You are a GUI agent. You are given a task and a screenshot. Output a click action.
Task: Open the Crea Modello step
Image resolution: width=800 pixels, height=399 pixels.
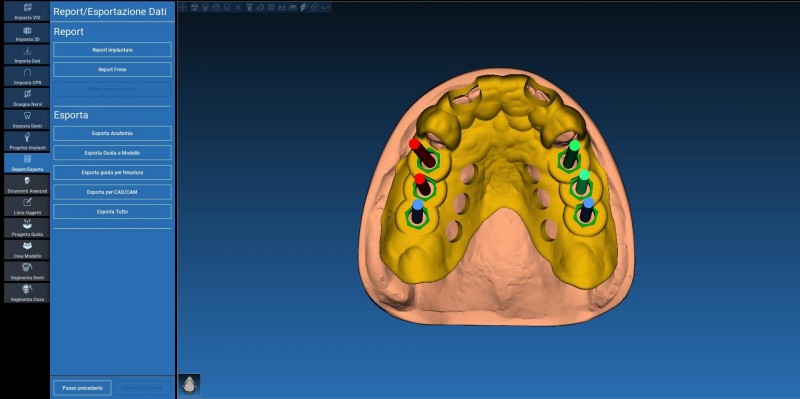pos(27,250)
